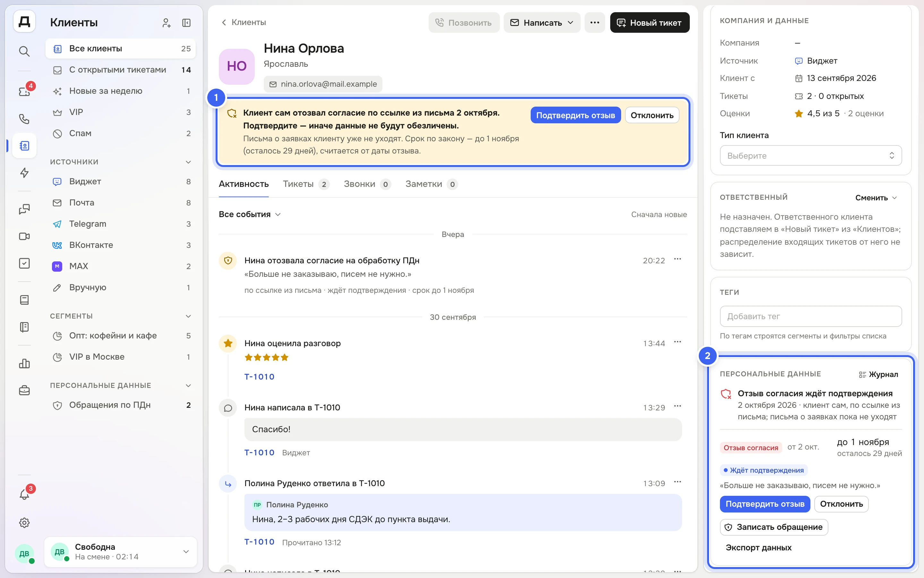Open the Telegram source filter
This screenshot has width=924, height=578.
pyautogui.click(x=121, y=224)
